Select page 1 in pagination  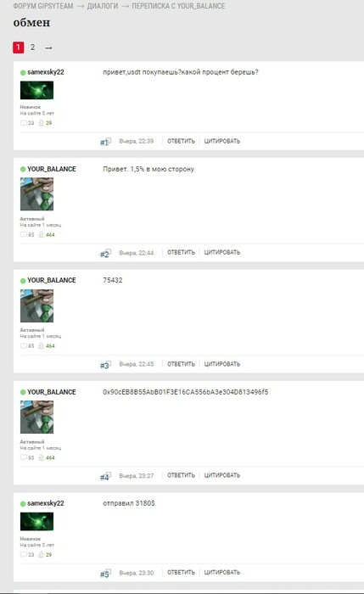(x=18, y=48)
